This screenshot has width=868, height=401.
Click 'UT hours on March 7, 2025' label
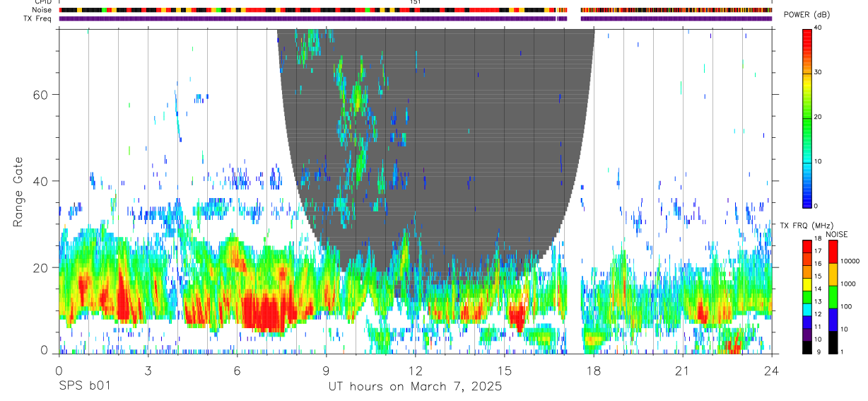click(415, 386)
